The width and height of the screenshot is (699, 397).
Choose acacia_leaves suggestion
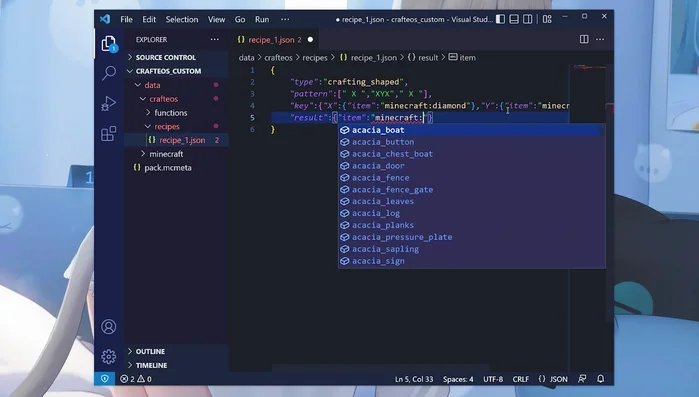472,201
